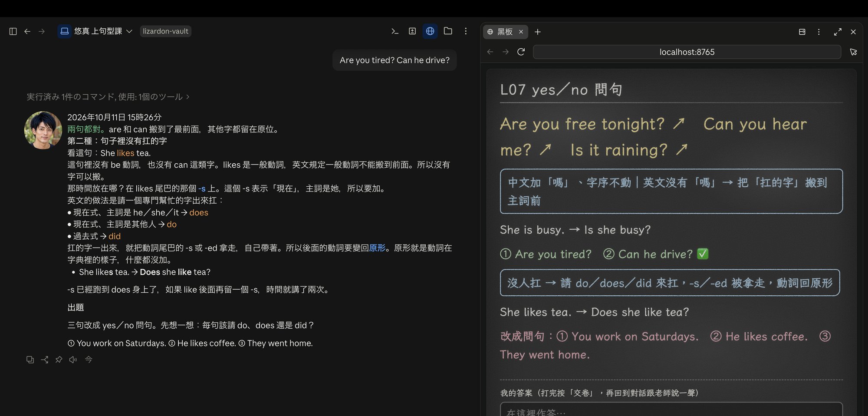Click the 'Does she like tea?' blackboard line
This screenshot has height=416, width=868.
[594, 312]
